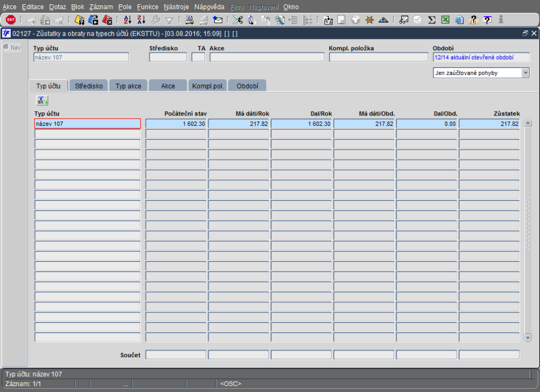Screen dimensions: 540x392
Task: Open the 'Jen zaúčtované pohyby' dropdown
Action: point(525,73)
